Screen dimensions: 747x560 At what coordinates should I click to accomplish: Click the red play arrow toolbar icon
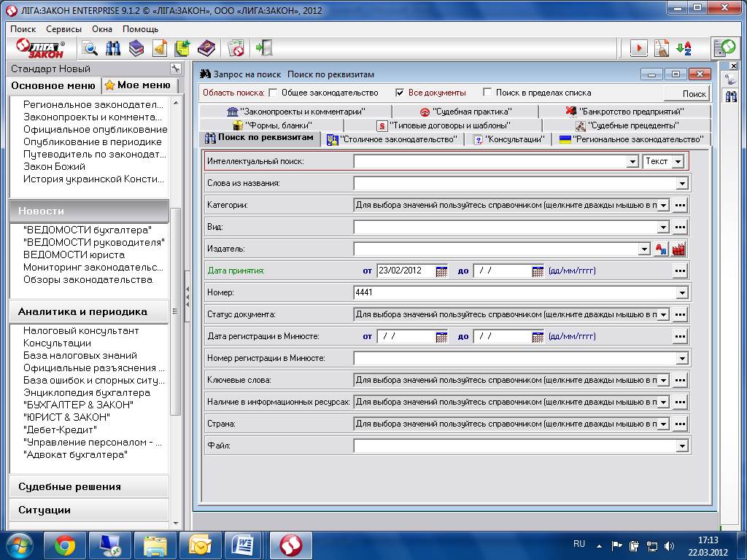tap(638, 48)
